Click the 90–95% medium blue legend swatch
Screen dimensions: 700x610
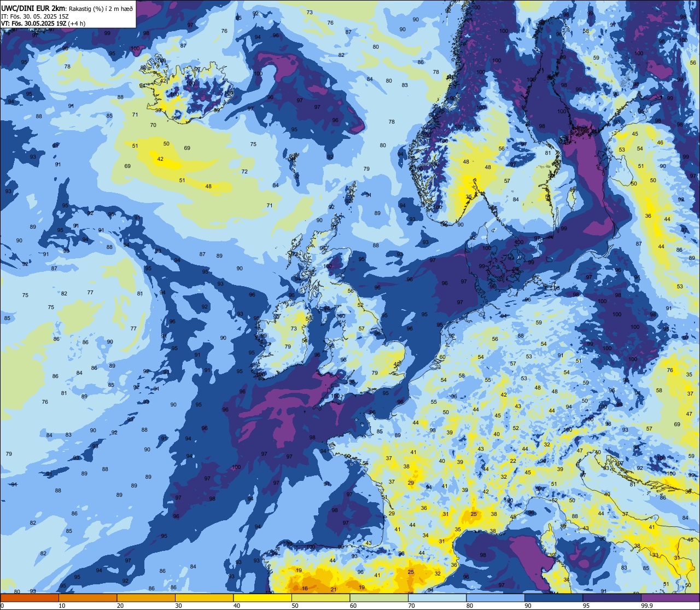pyautogui.click(x=553, y=597)
